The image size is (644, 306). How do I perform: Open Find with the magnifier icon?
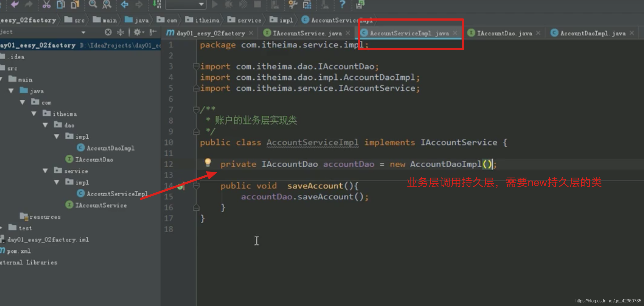[x=93, y=4]
